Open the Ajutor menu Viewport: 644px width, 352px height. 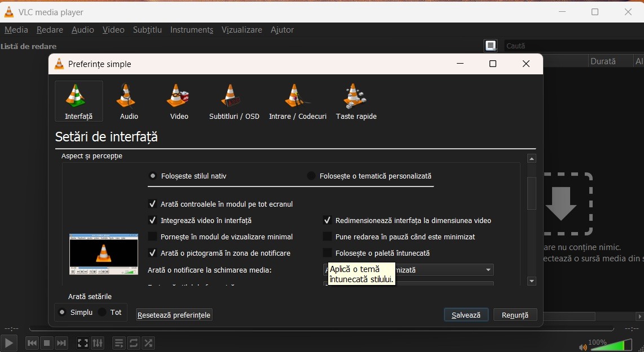(282, 29)
